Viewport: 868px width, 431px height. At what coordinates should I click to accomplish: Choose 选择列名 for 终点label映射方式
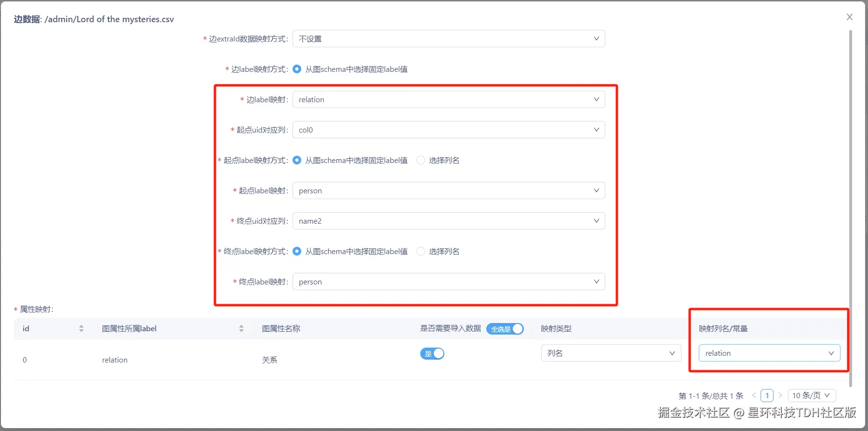(421, 251)
